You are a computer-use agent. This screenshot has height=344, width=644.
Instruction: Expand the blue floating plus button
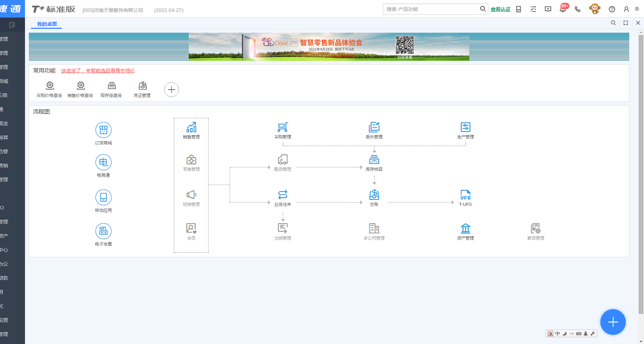click(613, 322)
